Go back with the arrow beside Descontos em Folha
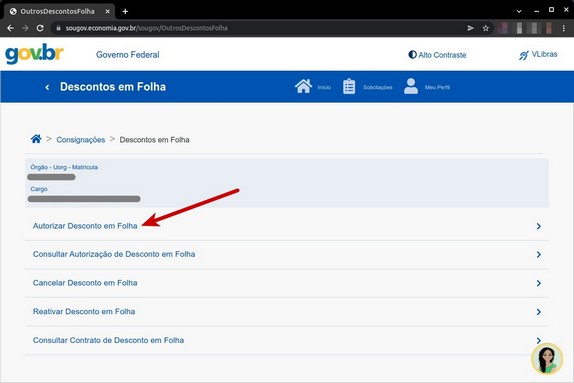 47,87
